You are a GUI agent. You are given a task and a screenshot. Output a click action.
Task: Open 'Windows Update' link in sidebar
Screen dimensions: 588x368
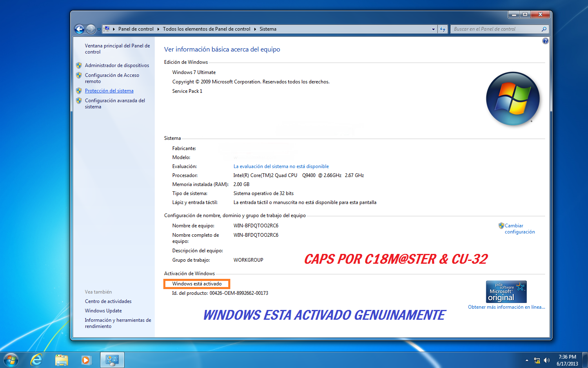[103, 311]
